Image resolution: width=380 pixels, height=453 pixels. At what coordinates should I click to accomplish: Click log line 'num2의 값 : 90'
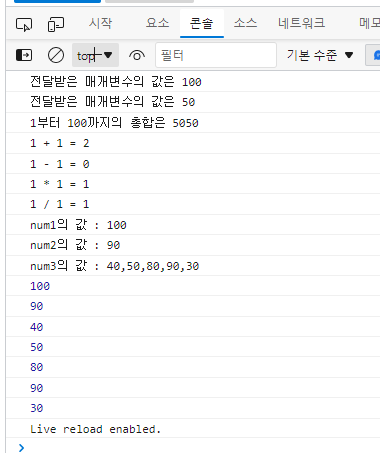coord(75,245)
